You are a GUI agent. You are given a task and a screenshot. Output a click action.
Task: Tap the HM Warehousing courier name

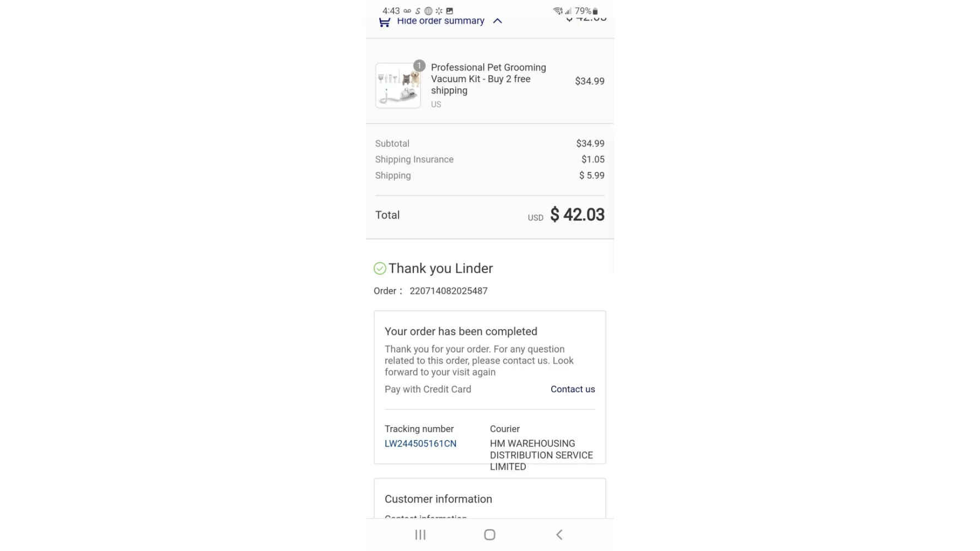(x=541, y=455)
